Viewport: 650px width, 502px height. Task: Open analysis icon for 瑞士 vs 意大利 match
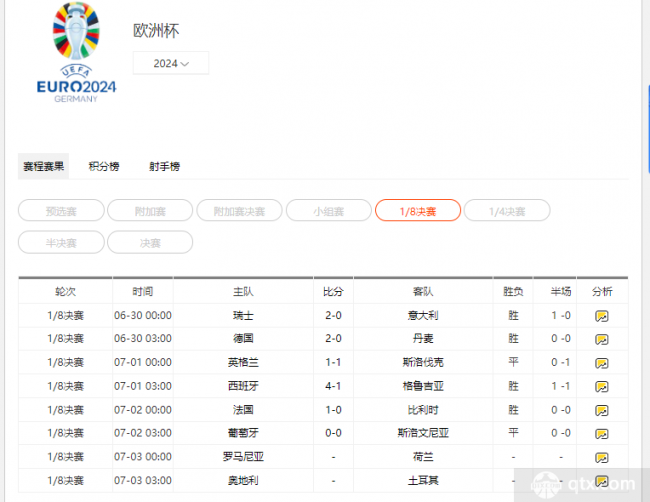(601, 316)
